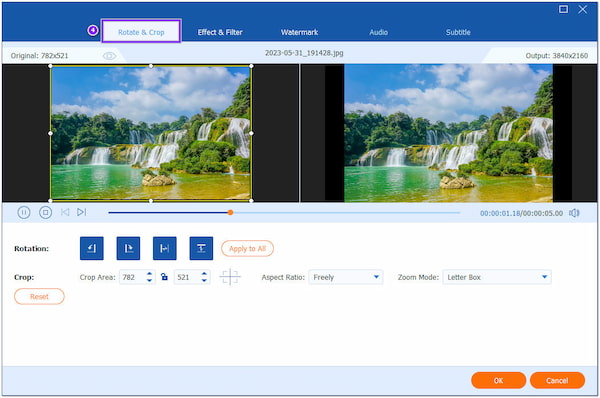Click the Output: 3840x2160 label
Image resolution: width=600 pixels, height=398 pixels.
556,56
